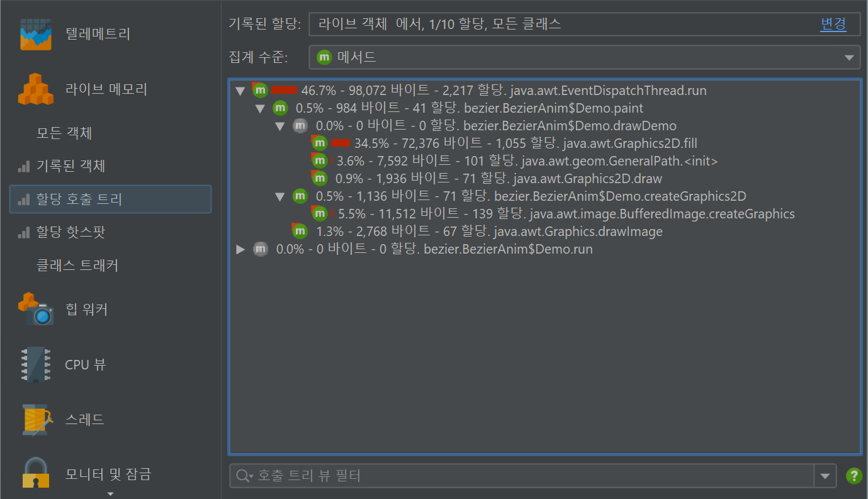Select the java.awt.Graphics2D.fill row text
The image size is (868, 499).
526,143
